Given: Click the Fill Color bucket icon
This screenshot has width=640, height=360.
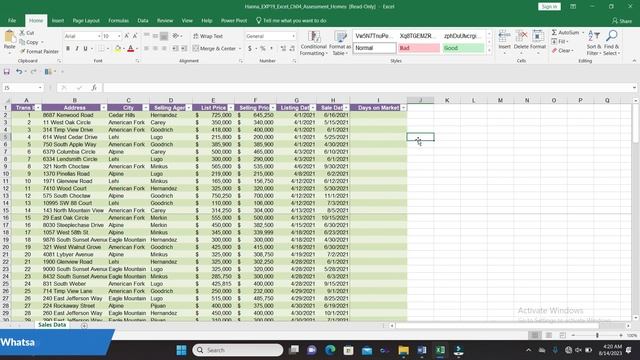Looking at the screenshot, I should coord(118,49).
